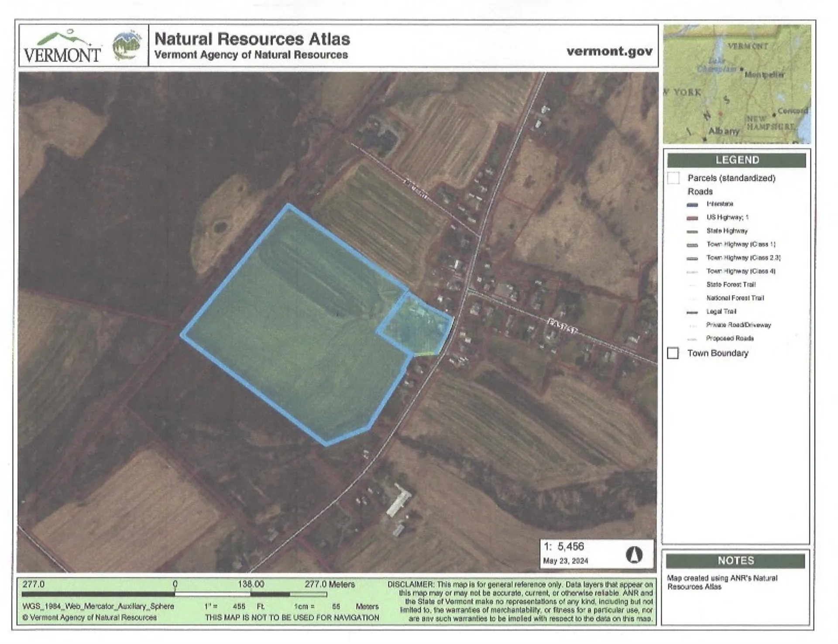This screenshot has height=644, width=838.
Task: Click the Private Road/Driveway legend symbol
Action: coord(692,325)
